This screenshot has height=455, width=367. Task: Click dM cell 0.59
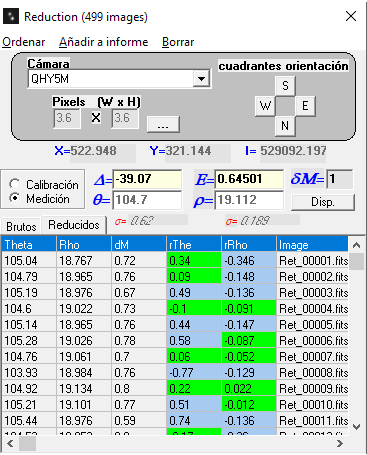pos(139,421)
